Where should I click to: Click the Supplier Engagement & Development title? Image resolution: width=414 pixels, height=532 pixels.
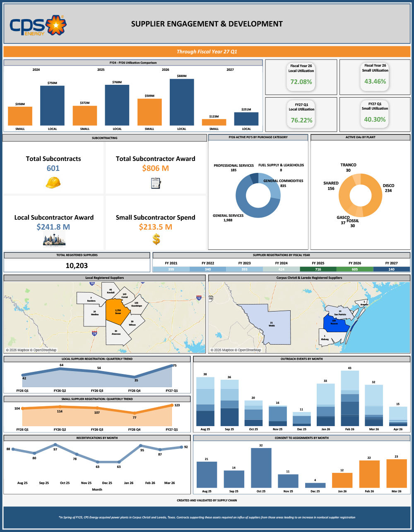(x=207, y=24)
